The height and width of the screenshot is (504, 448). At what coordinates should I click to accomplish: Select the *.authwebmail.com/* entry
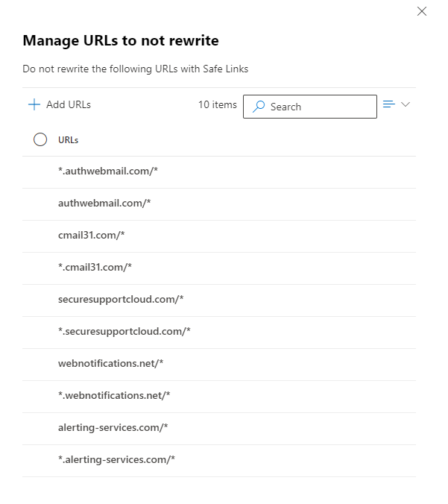tap(219, 172)
